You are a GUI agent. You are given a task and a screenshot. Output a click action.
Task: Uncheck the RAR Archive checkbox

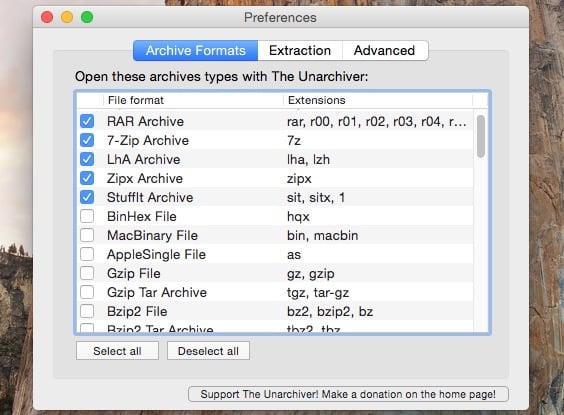coord(87,121)
